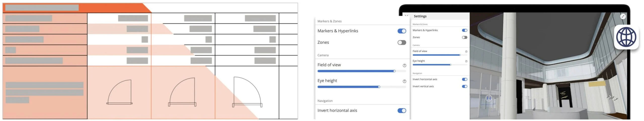Disable Markers & Hyperlinks in large panel

click(402, 31)
